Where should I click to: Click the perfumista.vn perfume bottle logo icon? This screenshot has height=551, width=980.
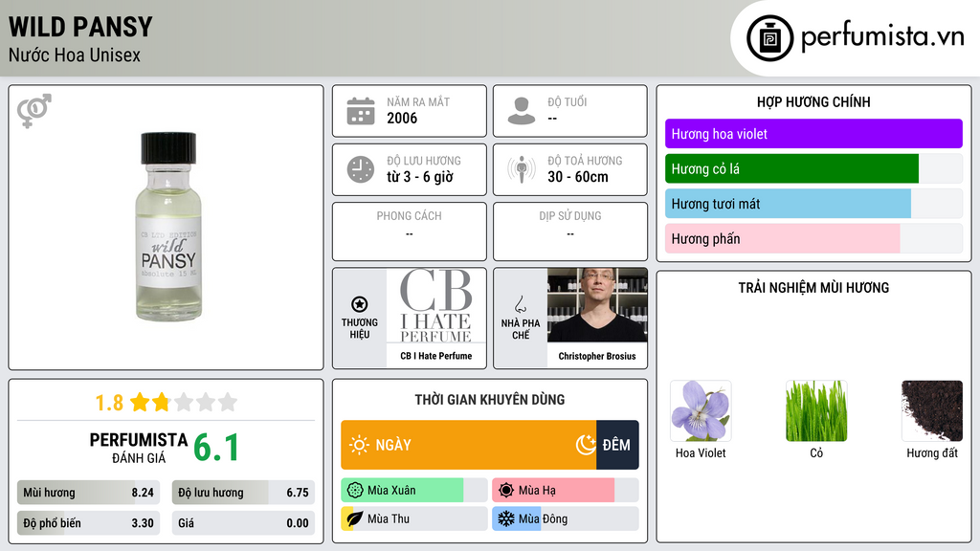pos(769,38)
